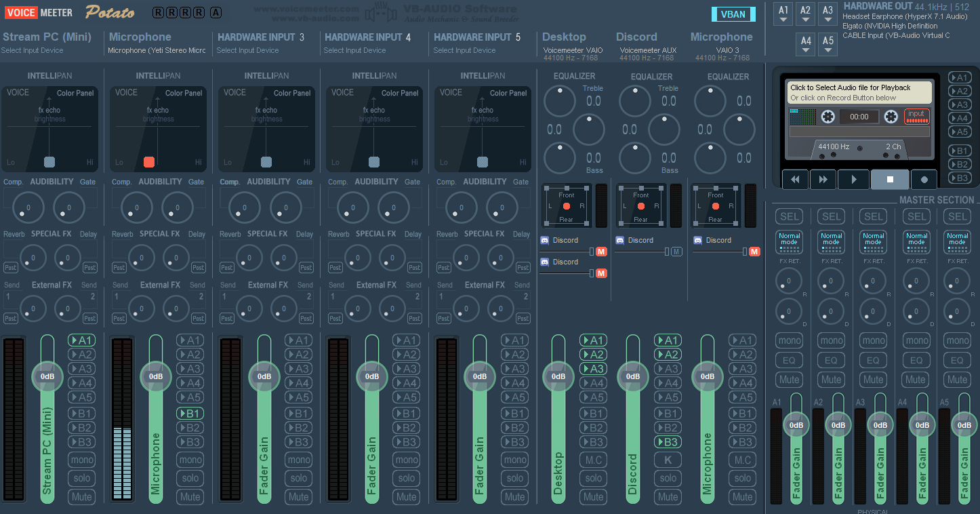This screenshot has height=514, width=980.
Task: Click the Reverb knob on Hardware Input 3
Action: (249, 258)
